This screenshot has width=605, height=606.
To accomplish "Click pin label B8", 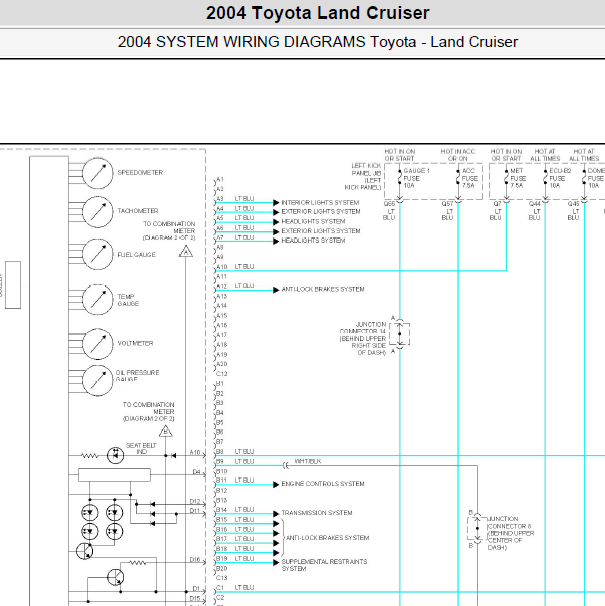I will coord(220,451).
